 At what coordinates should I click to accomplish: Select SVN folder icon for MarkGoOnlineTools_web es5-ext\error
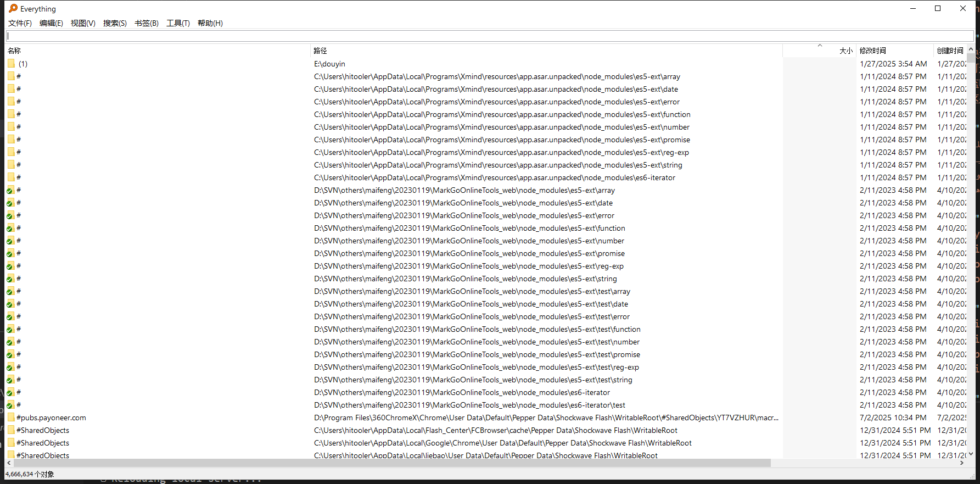11,215
